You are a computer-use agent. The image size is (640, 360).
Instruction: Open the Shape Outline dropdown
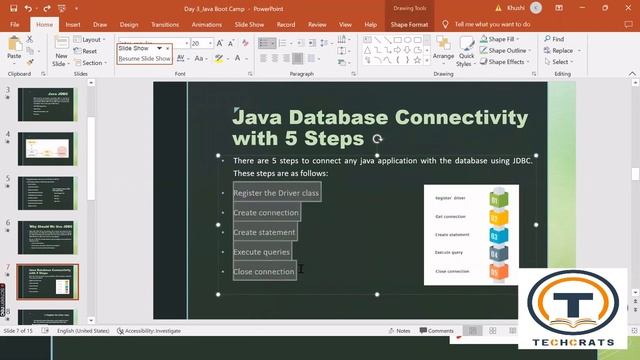tap(529, 51)
